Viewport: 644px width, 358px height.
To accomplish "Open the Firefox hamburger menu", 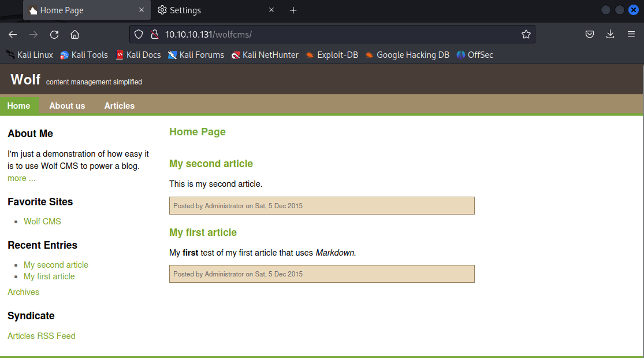I will 631,34.
